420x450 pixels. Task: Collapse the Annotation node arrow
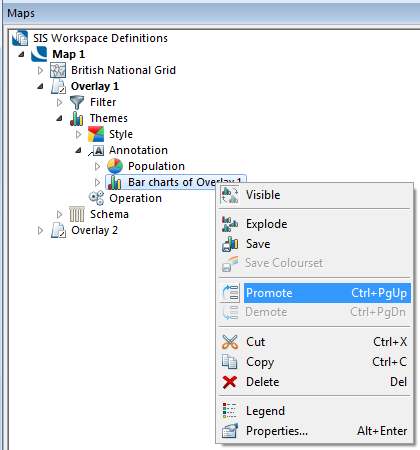coord(78,150)
